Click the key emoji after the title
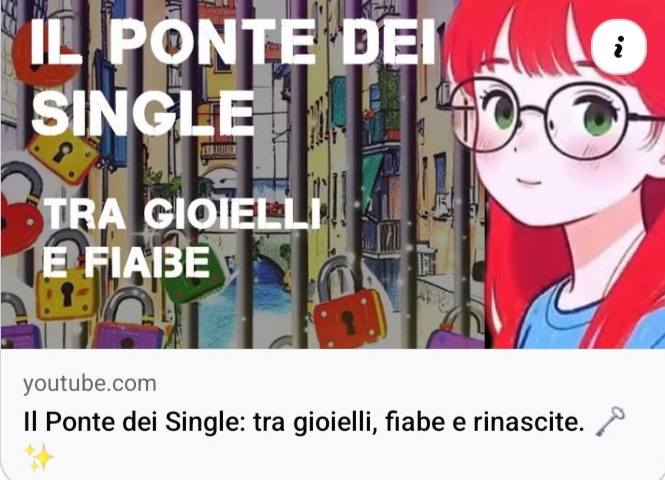 point(609,422)
